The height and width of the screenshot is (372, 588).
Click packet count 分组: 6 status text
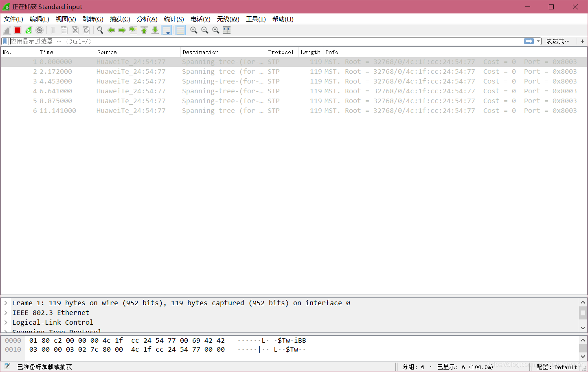(x=413, y=367)
